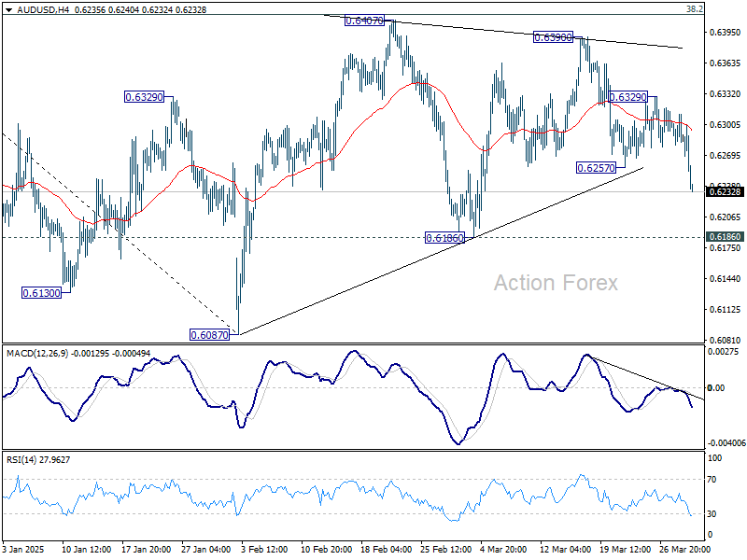Click the 10 Feb 20:00 date label
Viewport: 747px width, 560px height.
(326, 549)
